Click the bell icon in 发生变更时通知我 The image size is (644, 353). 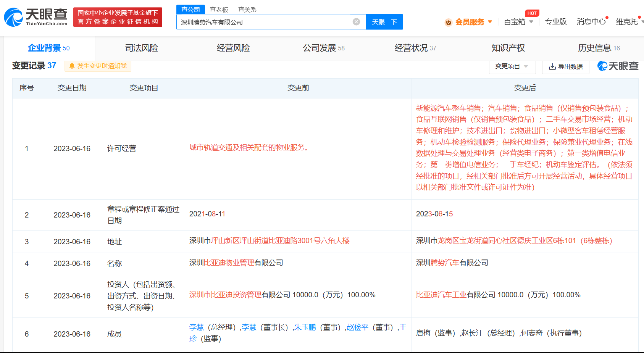[72, 66]
